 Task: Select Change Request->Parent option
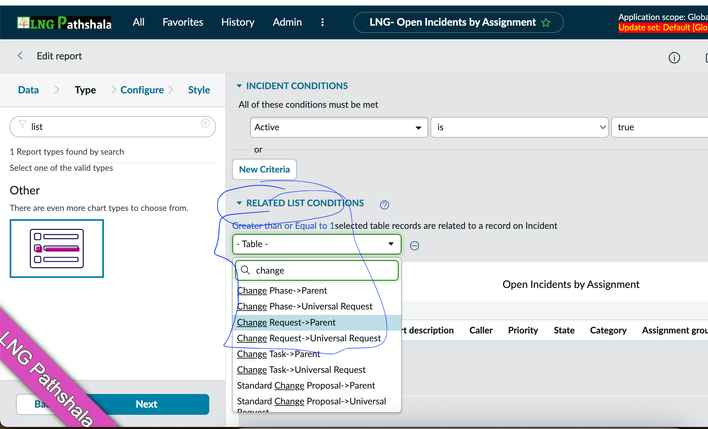pos(286,322)
